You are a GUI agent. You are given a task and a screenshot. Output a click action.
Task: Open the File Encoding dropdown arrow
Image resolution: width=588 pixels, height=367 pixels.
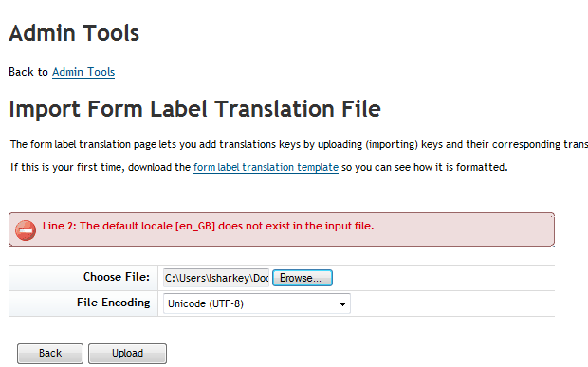[342, 303]
